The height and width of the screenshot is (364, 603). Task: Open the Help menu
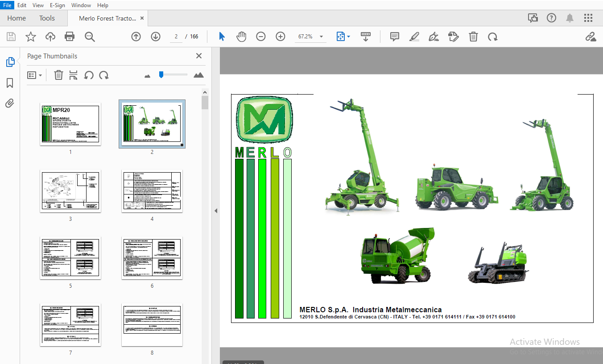click(x=103, y=5)
